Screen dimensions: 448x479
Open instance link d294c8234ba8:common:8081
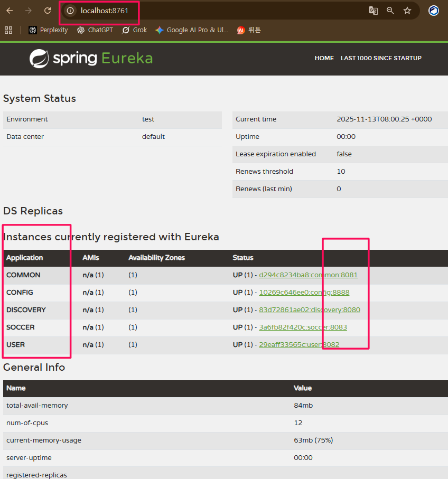coord(308,275)
